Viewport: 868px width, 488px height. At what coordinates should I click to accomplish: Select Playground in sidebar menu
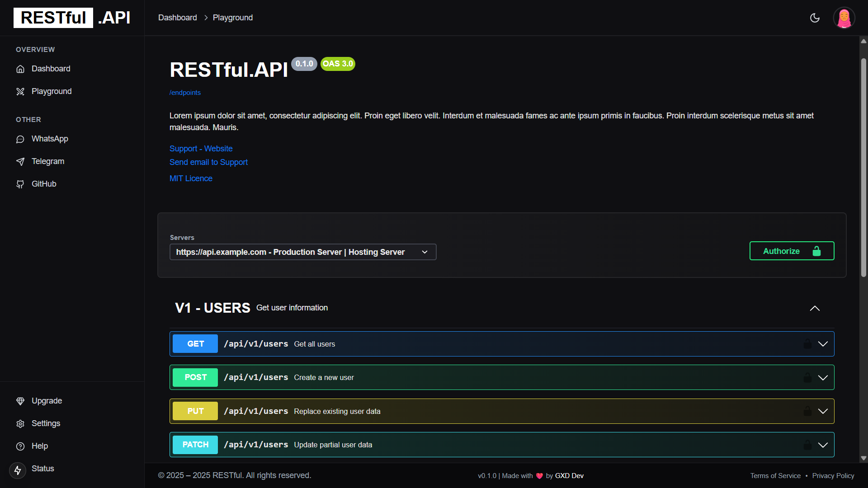point(52,91)
